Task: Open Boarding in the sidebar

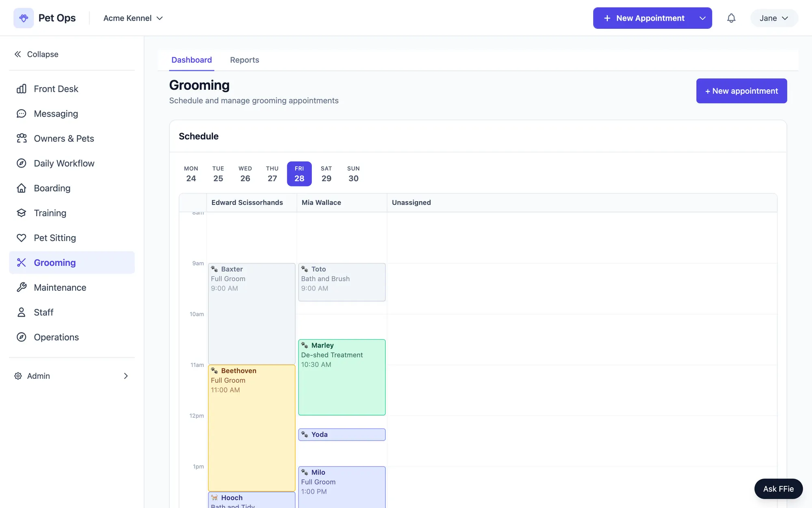Action: pos(72,188)
